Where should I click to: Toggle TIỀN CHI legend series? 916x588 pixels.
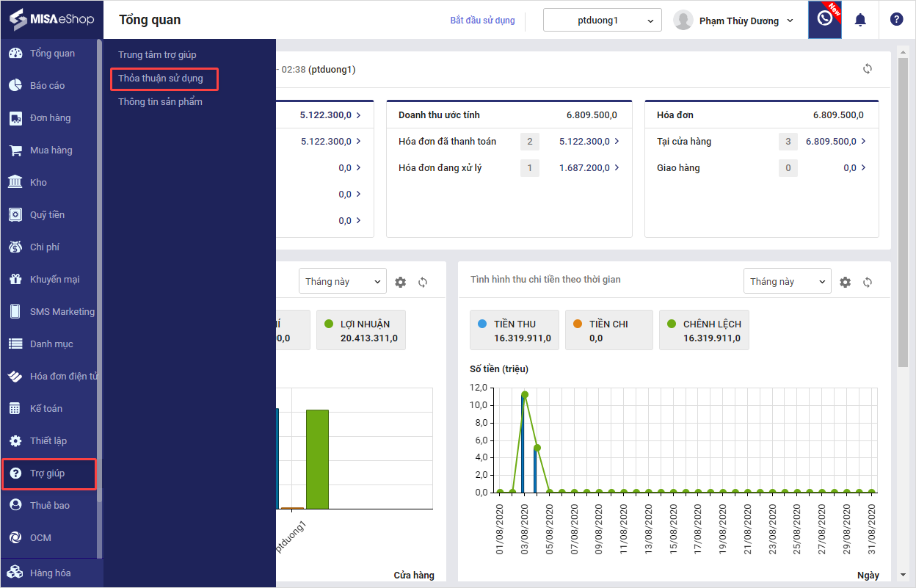point(608,330)
